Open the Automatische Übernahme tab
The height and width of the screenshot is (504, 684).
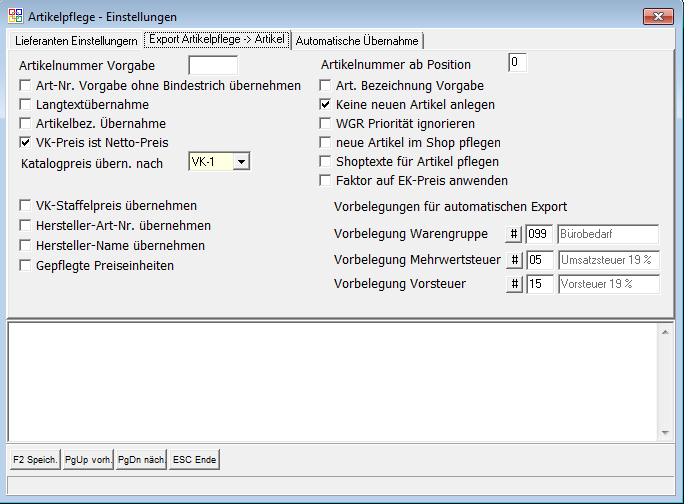pyautogui.click(x=357, y=41)
